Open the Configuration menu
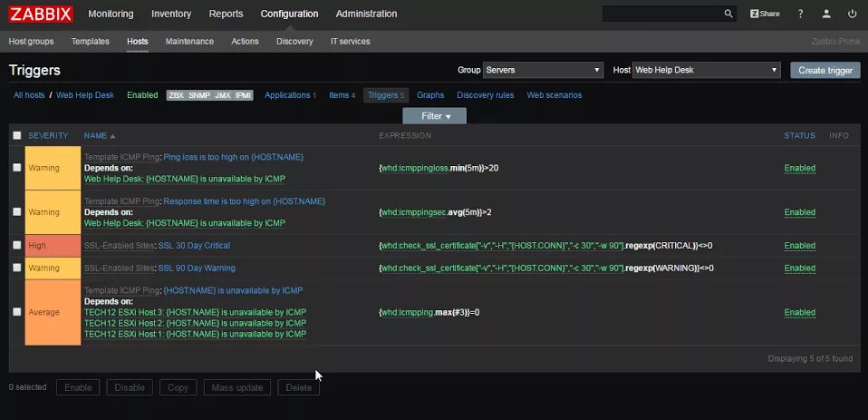 pos(290,14)
